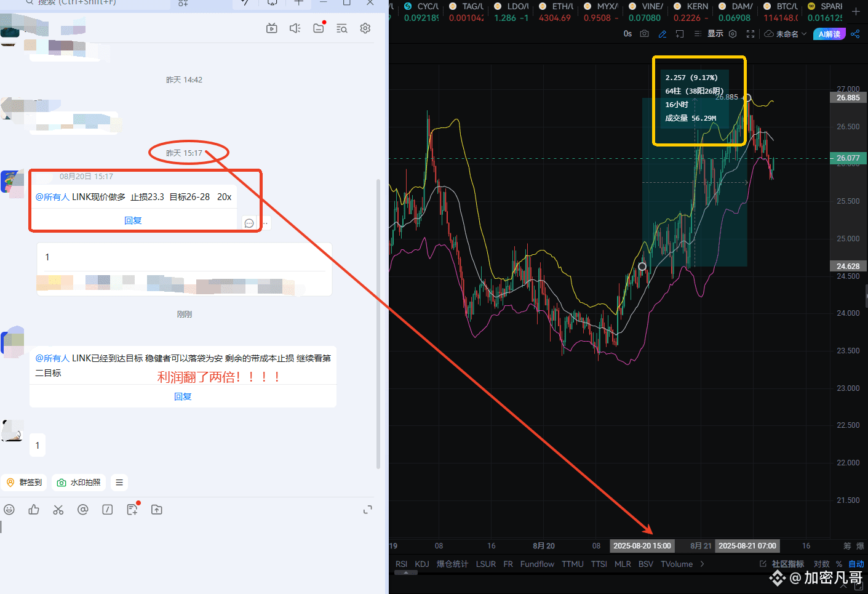Select the drawing pen tool on chart toolbar

[663, 34]
